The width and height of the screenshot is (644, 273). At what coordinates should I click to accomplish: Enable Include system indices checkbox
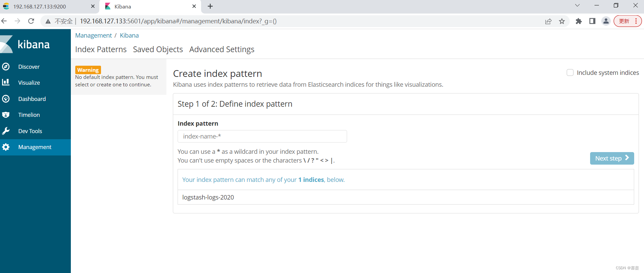(x=570, y=72)
